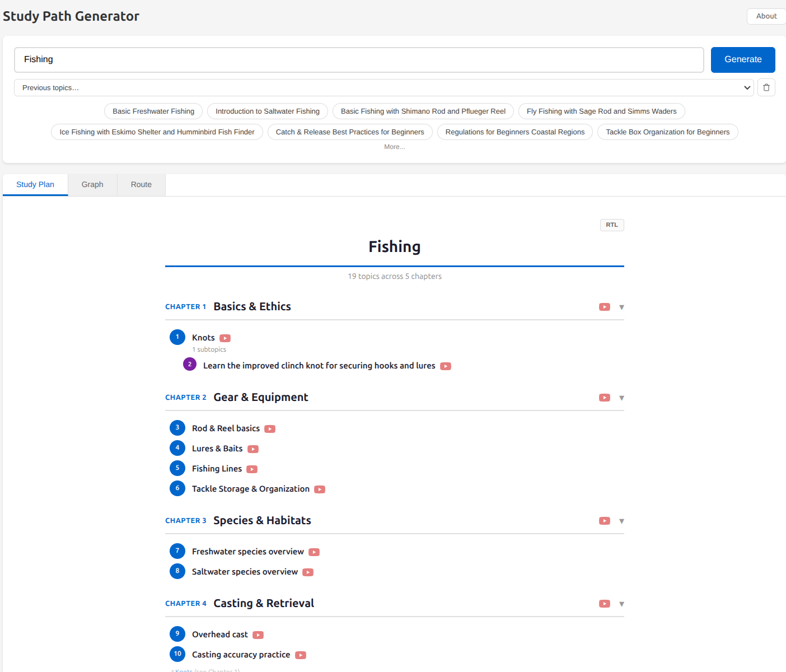Collapse Chapter 3 Species & Habitats
Screen dimensions: 786x672
[621, 521]
